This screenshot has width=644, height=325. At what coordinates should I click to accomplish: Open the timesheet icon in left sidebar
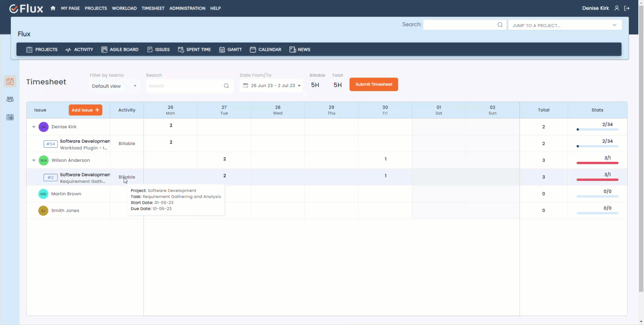click(10, 81)
